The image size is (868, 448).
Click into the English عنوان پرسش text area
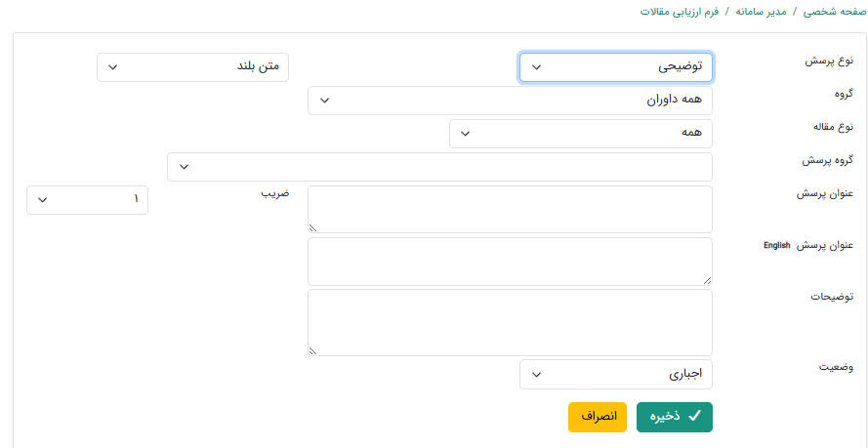tap(510, 261)
